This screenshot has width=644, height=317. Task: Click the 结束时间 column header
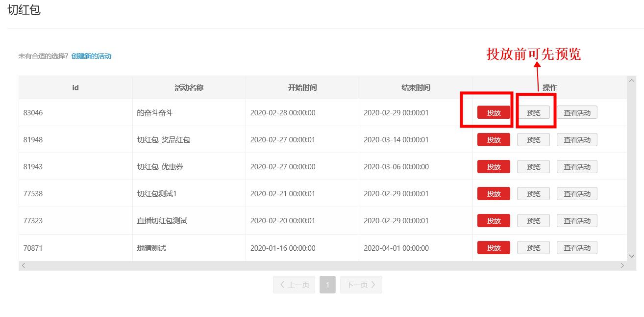click(x=416, y=88)
